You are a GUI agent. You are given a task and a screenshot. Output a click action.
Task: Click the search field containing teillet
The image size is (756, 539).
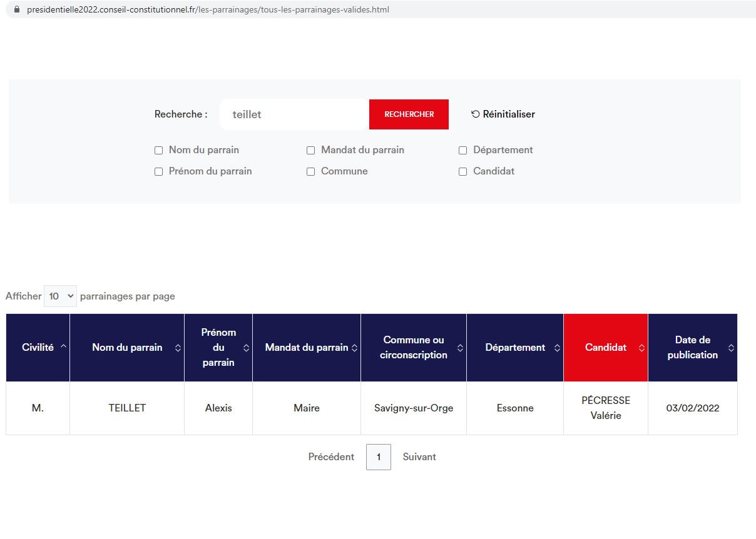click(294, 114)
